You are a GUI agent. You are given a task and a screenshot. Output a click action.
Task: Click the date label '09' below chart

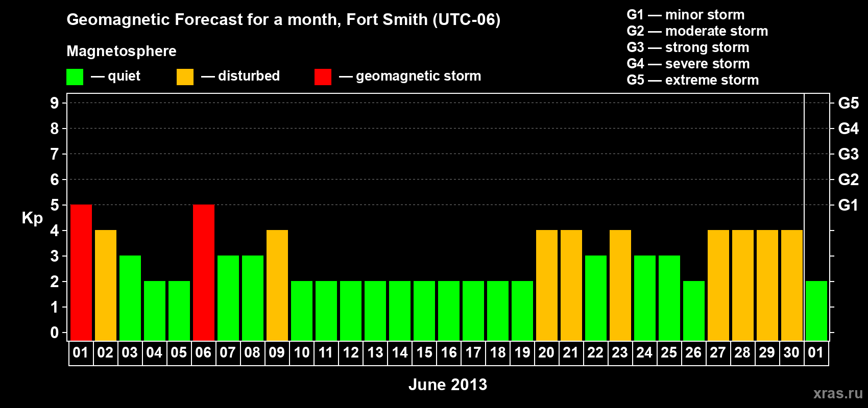point(277,353)
